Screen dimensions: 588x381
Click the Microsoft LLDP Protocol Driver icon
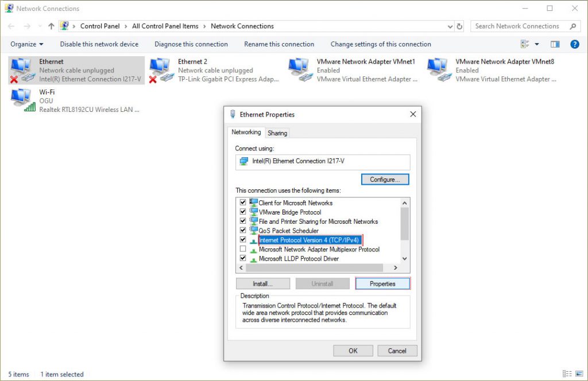tap(253, 259)
